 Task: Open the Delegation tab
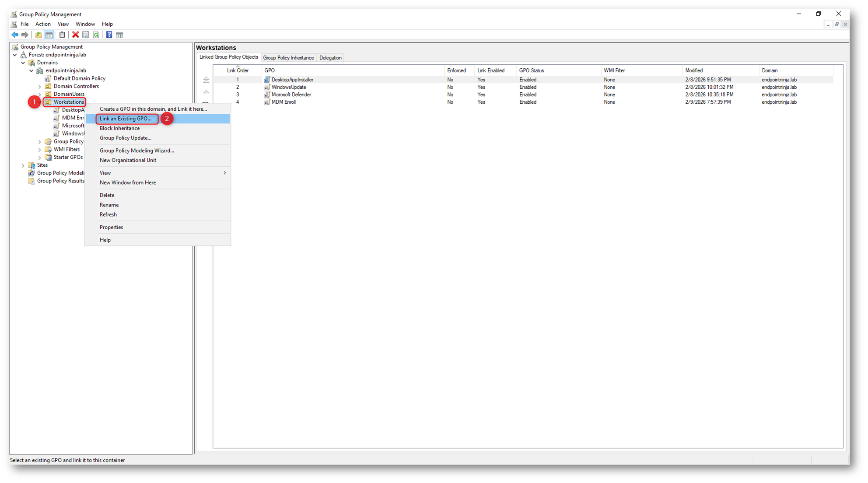(x=330, y=58)
